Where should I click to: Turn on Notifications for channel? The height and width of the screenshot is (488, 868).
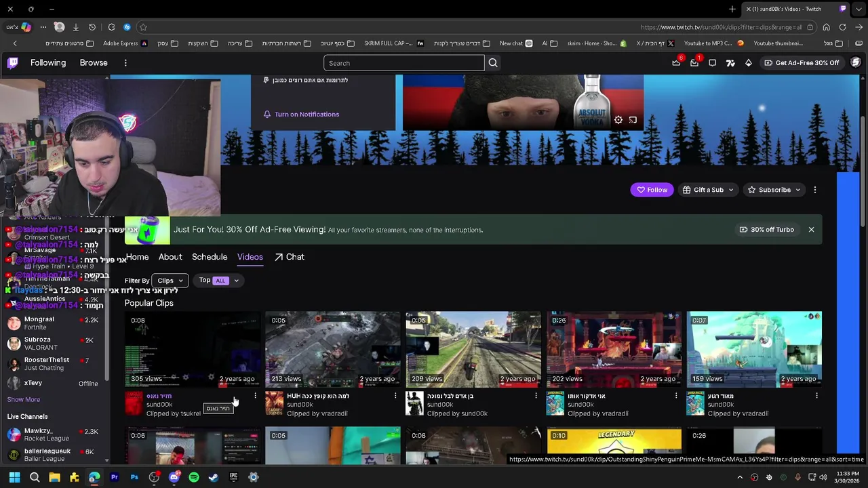click(x=301, y=115)
